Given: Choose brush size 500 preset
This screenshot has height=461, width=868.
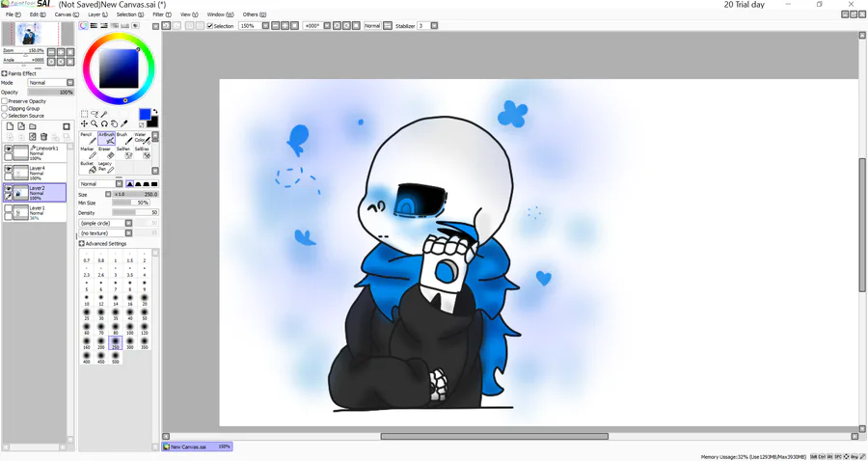Looking at the screenshot, I should 115,358.
